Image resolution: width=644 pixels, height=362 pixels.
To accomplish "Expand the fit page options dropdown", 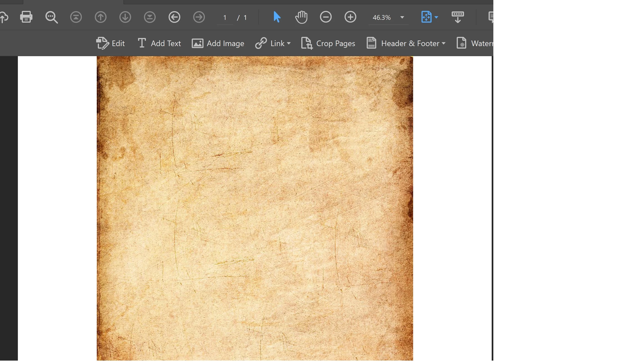I will pos(436,17).
